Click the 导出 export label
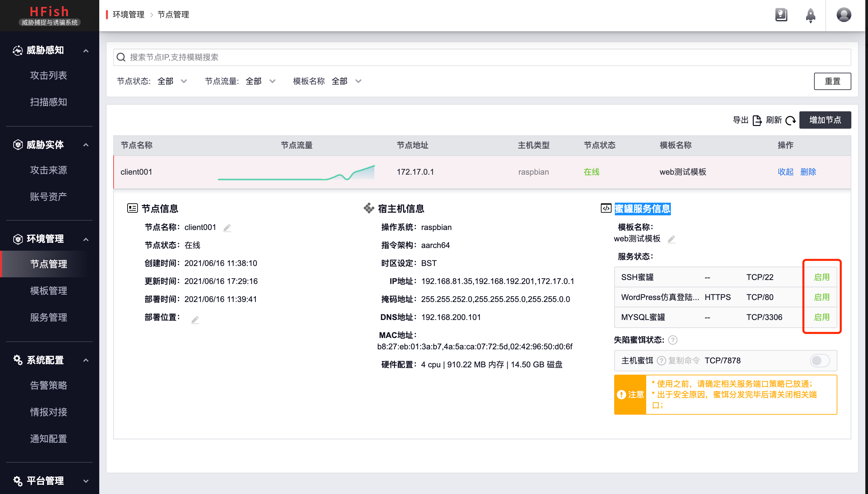Screen dimensions: 868x494 (740, 120)
